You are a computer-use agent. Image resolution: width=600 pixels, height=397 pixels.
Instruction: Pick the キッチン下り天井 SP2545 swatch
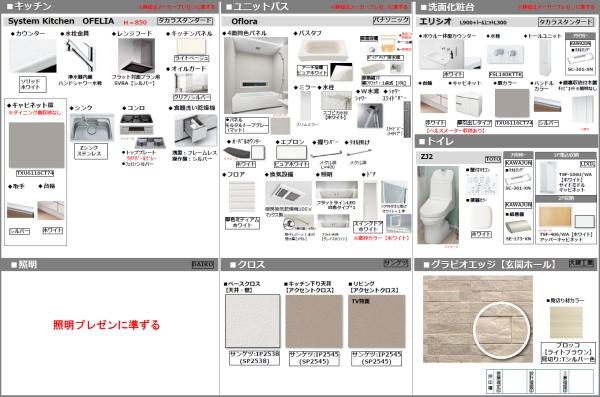[x=314, y=321]
